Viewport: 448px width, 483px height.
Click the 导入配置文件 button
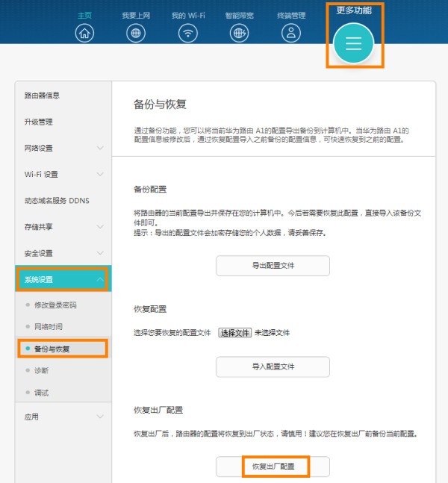point(273,367)
